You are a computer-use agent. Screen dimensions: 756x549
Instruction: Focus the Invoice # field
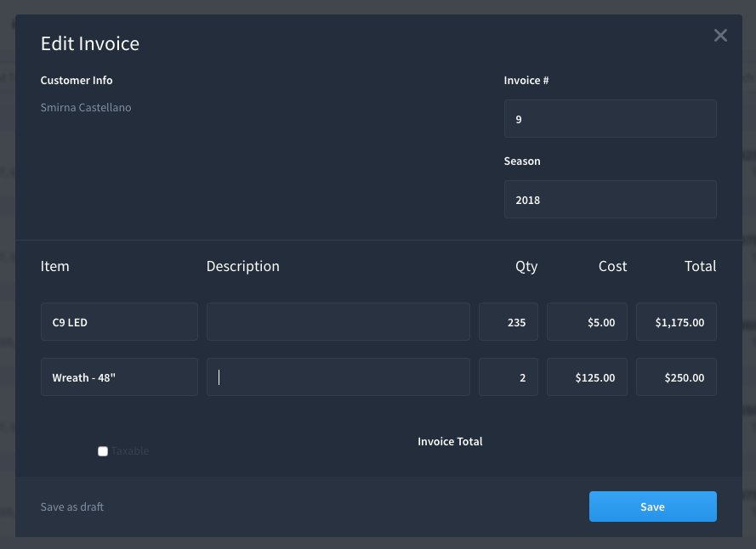click(x=610, y=119)
